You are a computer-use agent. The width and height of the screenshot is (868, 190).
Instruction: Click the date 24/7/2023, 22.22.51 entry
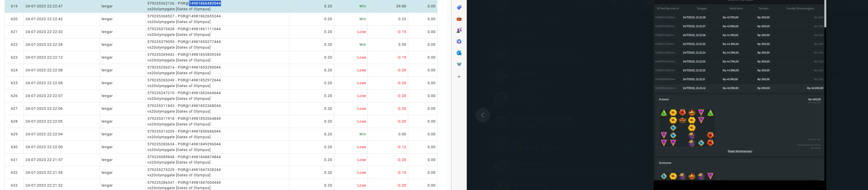click(694, 79)
